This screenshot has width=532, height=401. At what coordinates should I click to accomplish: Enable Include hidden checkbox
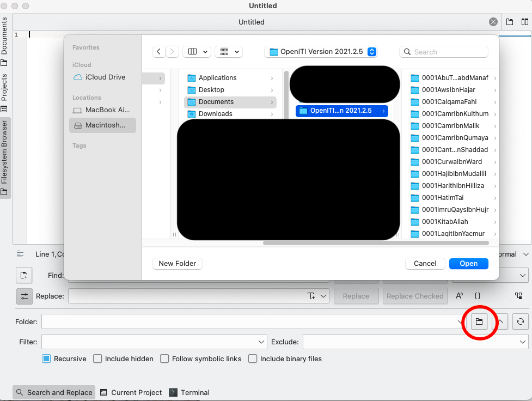click(x=97, y=359)
